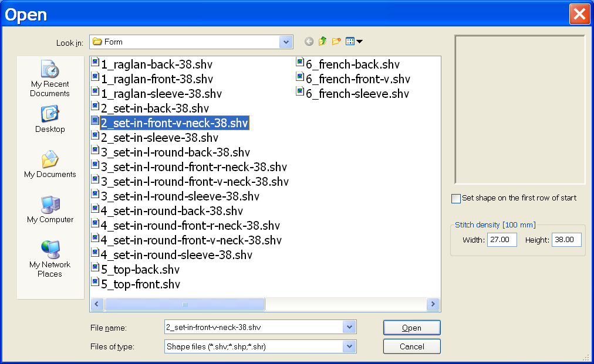This screenshot has width=594, height=364.
Task: Click the stitch density Height field
Action: pyautogui.click(x=566, y=240)
